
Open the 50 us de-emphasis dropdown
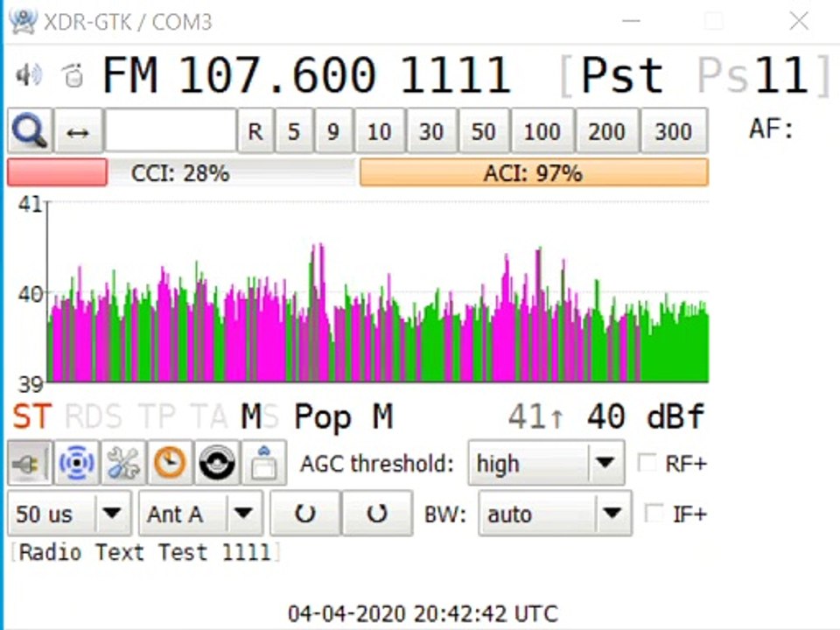point(69,514)
